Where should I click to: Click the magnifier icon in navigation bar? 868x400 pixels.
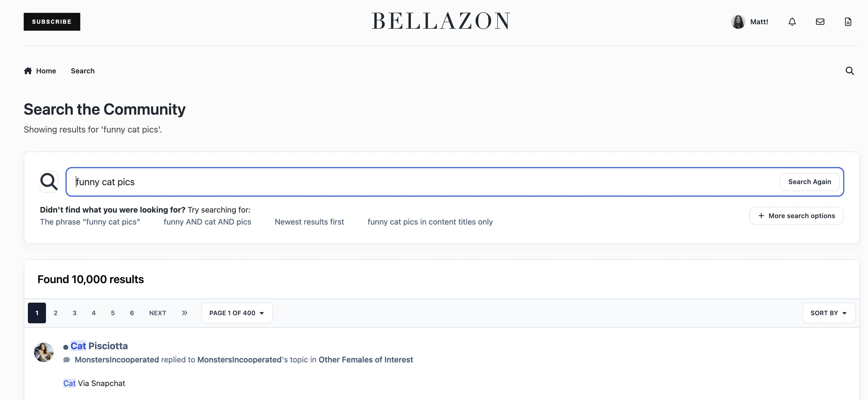(850, 71)
